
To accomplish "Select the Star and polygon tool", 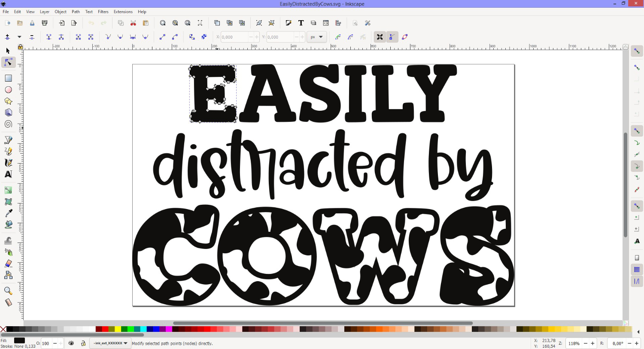I will pyautogui.click(x=8, y=101).
